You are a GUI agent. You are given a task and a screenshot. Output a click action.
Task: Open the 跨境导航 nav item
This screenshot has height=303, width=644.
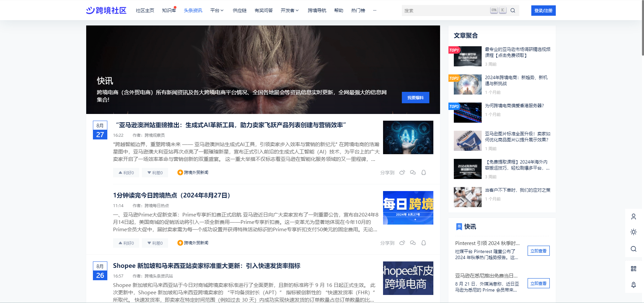317,10
